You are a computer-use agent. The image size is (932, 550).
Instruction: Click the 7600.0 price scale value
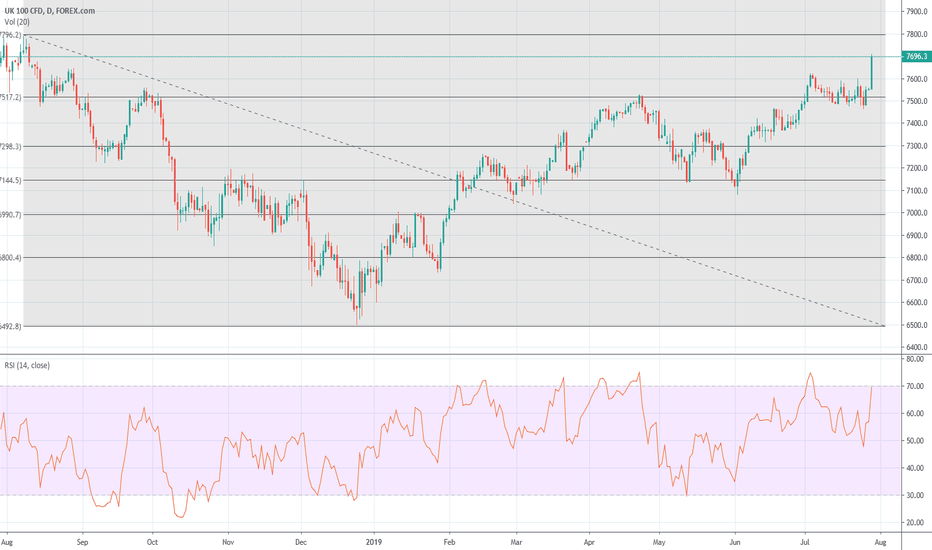coord(917,79)
